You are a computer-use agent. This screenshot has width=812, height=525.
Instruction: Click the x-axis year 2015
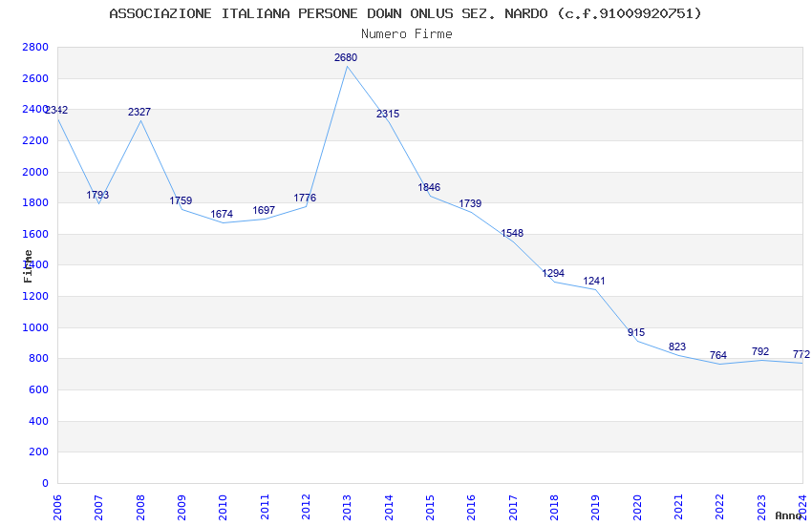tap(430, 507)
